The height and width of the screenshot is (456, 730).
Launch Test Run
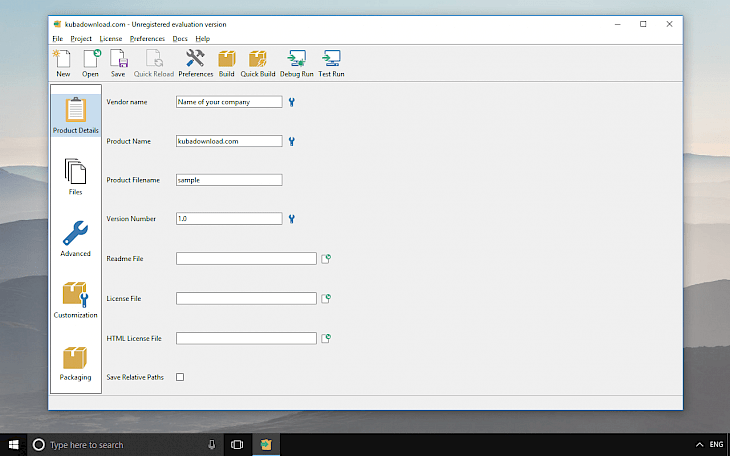click(331, 63)
